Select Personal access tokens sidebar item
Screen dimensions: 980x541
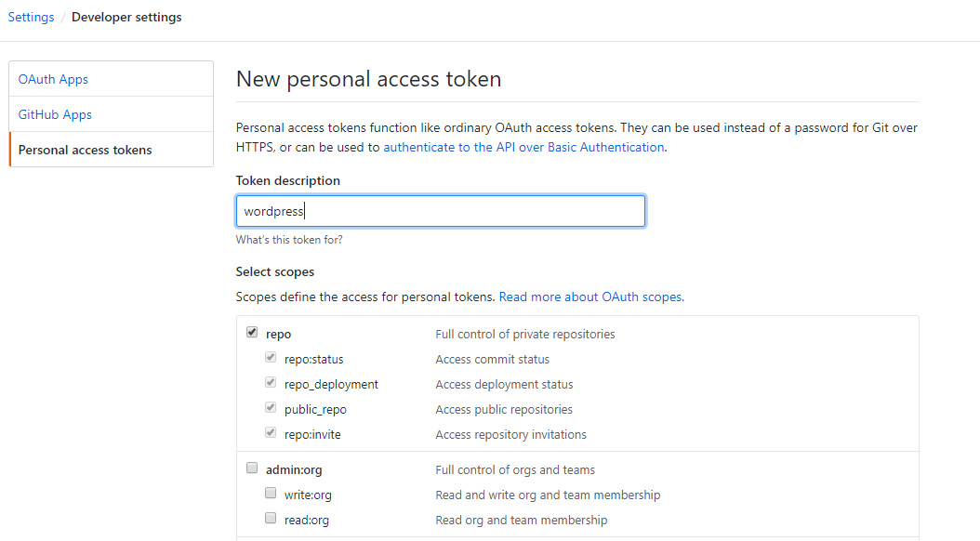click(x=85, y=150)
